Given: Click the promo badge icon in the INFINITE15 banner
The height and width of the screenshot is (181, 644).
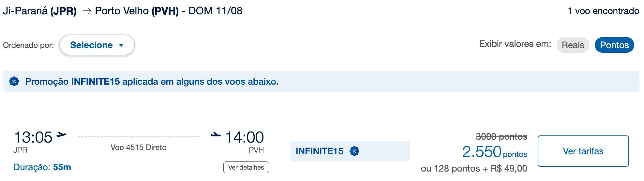Looking at the screenshot, I should (x=14, y=81).
